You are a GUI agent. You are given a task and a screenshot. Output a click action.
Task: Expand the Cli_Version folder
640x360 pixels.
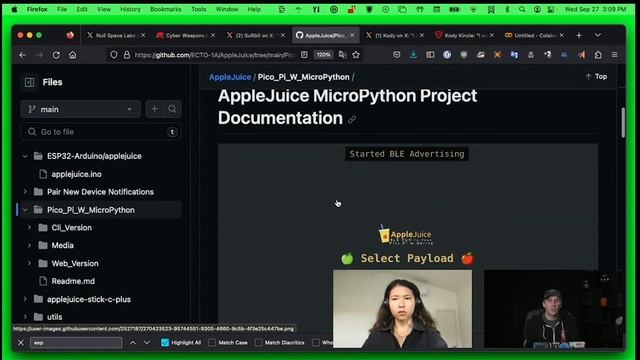pos(29,227)
